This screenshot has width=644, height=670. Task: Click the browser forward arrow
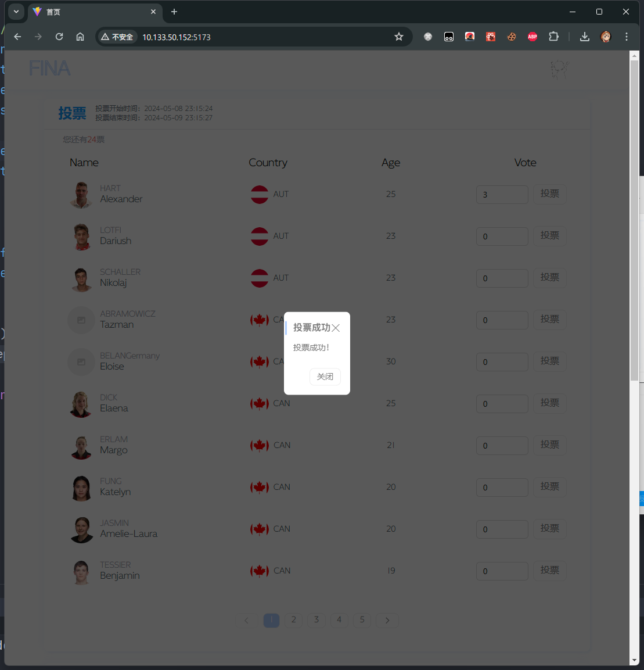pyautogui.click(x=38, y=37)
